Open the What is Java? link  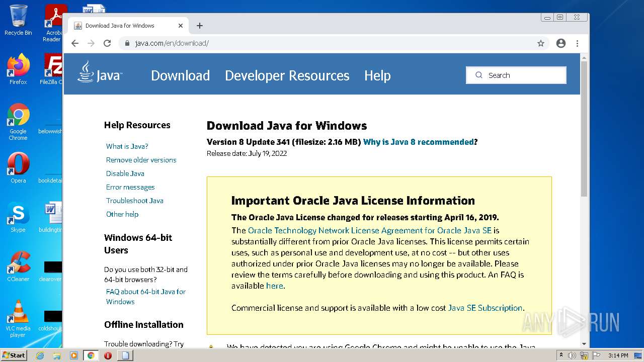click(127, 146)
